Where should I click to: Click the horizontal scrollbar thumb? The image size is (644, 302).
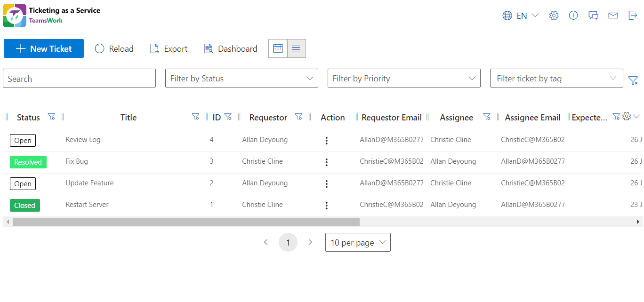coord(186,222)
